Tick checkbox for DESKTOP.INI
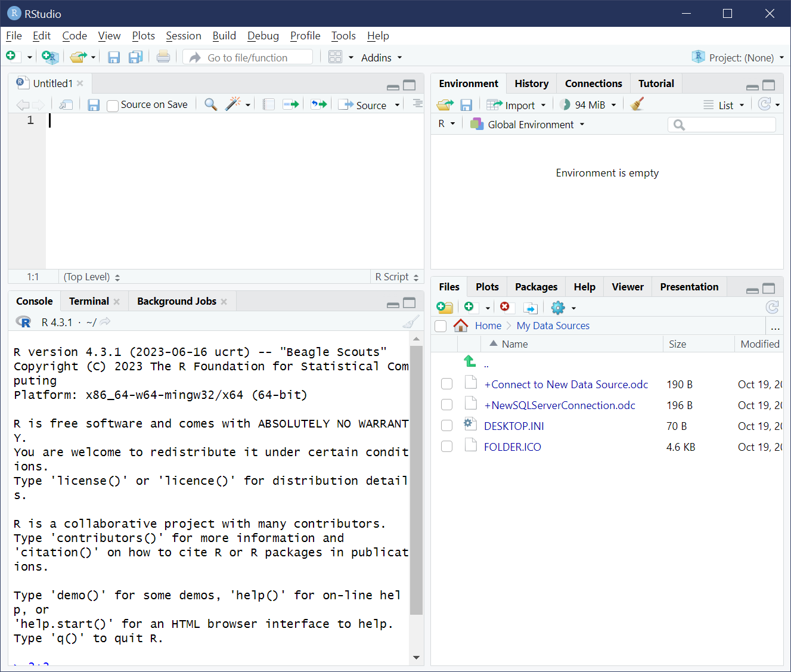The height and width of the screenshot is (672, 791). (x=446, y=426)
